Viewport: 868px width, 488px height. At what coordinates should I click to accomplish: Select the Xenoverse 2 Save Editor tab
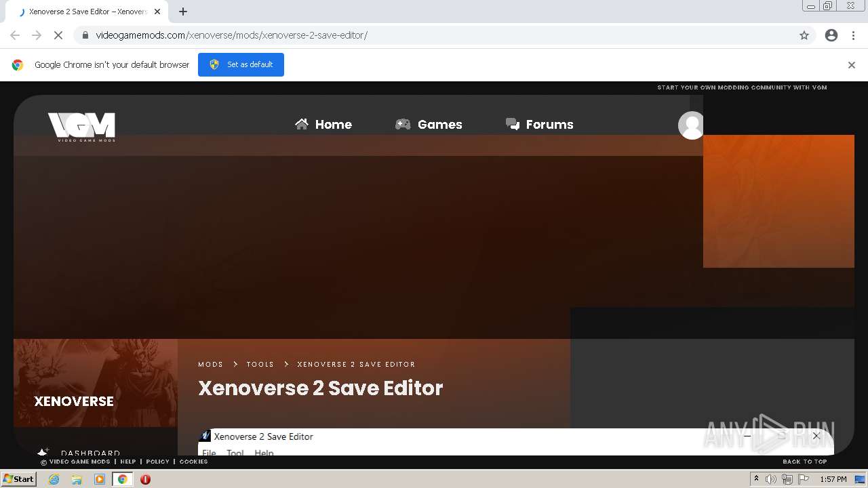click(x=88, y=12)
